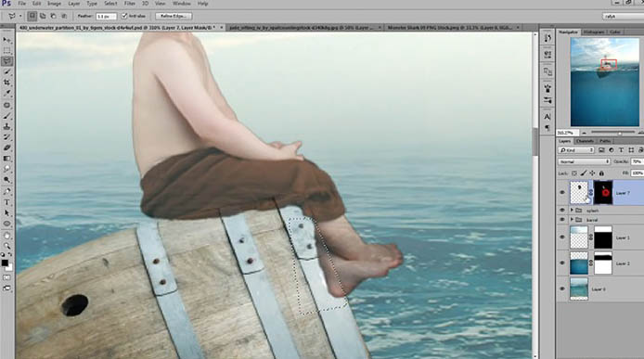
Task: Open the layer filter Kind dropdown
Action: click(x=576, y=150)
